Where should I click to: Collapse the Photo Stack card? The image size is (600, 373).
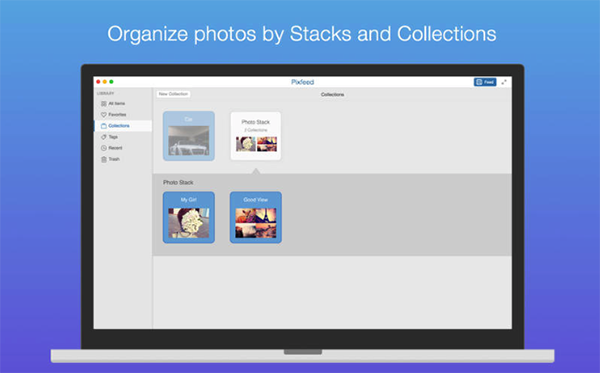tap(256, 136)
